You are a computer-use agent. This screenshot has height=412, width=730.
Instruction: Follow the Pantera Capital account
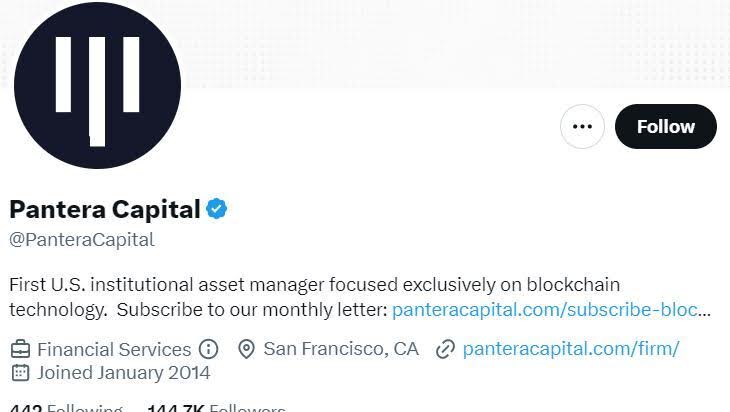666,127
